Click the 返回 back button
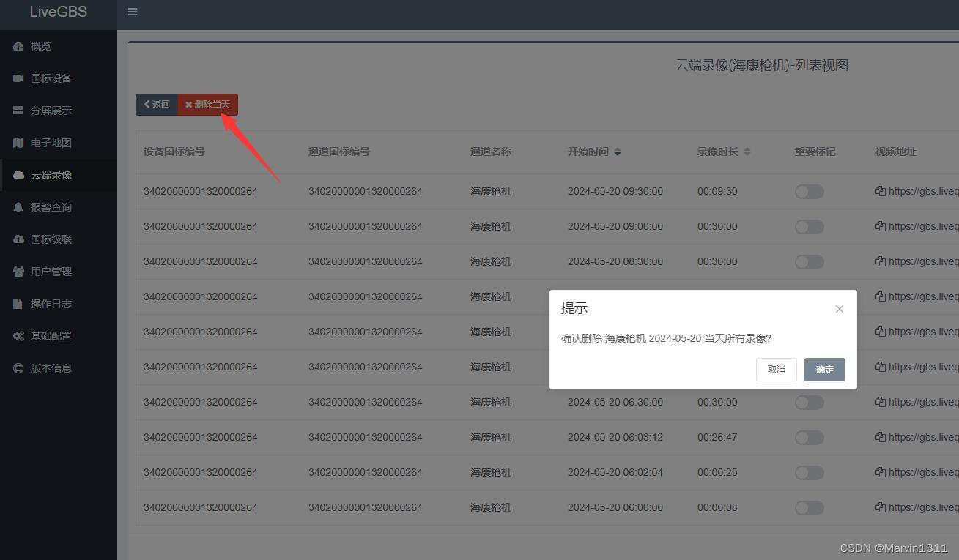Viewport: 959px width, 560px height. pos(156,105)
